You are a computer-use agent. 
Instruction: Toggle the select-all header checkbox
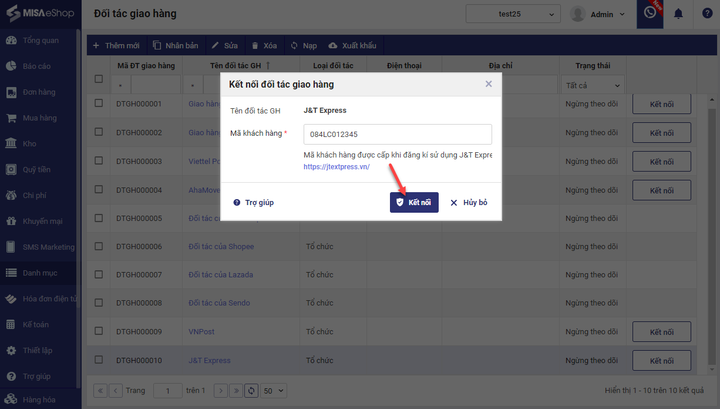pos(98,79)
